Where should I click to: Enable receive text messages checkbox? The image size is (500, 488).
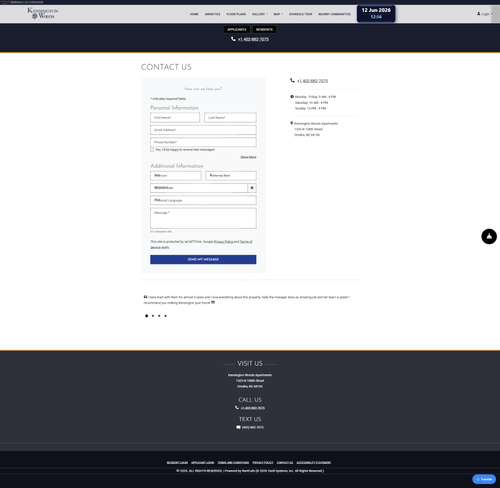[152, 150]
